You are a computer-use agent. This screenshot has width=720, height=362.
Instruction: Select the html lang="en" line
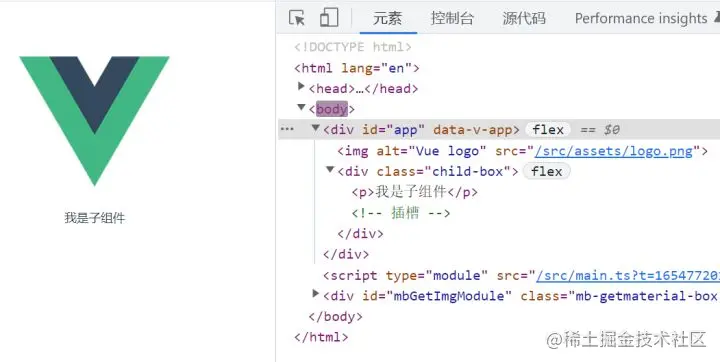[x=357, y=68]
